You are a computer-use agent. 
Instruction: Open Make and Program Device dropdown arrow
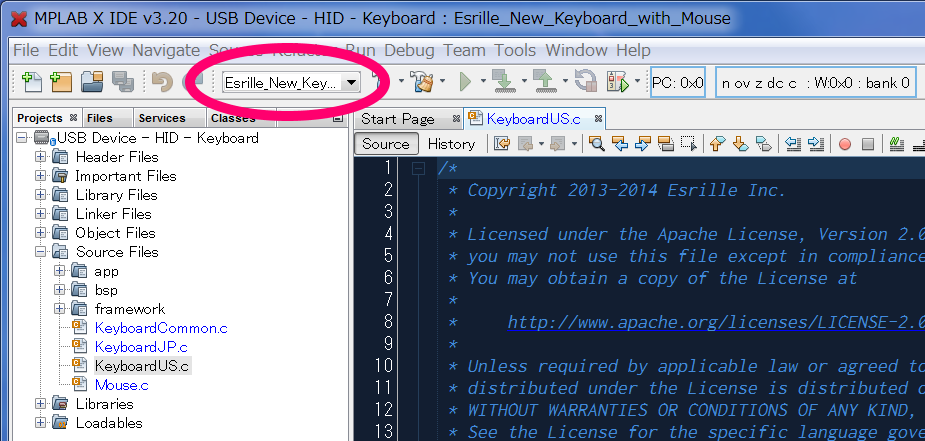click(523, 81)
